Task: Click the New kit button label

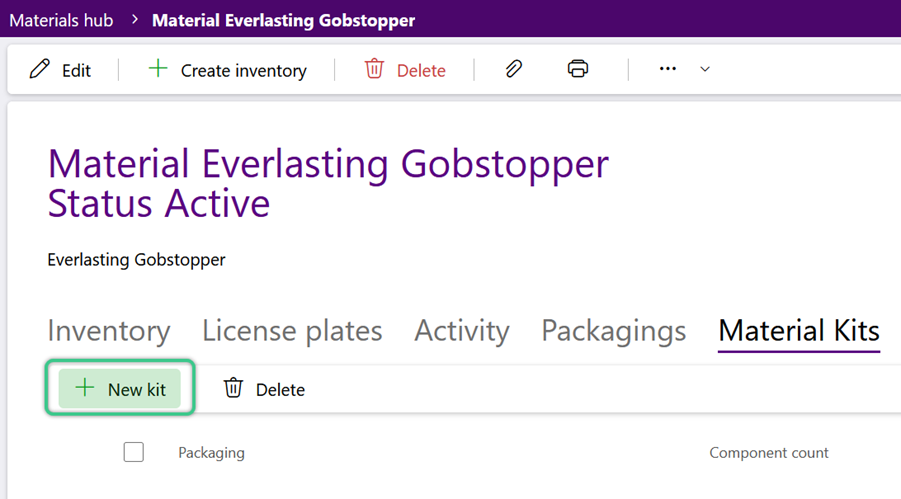Action: (x=137, y=390)
